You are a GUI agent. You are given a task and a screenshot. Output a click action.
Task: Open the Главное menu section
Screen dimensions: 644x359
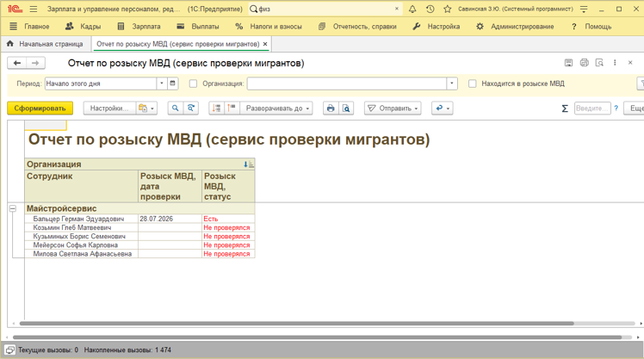[x=29, y=27]
